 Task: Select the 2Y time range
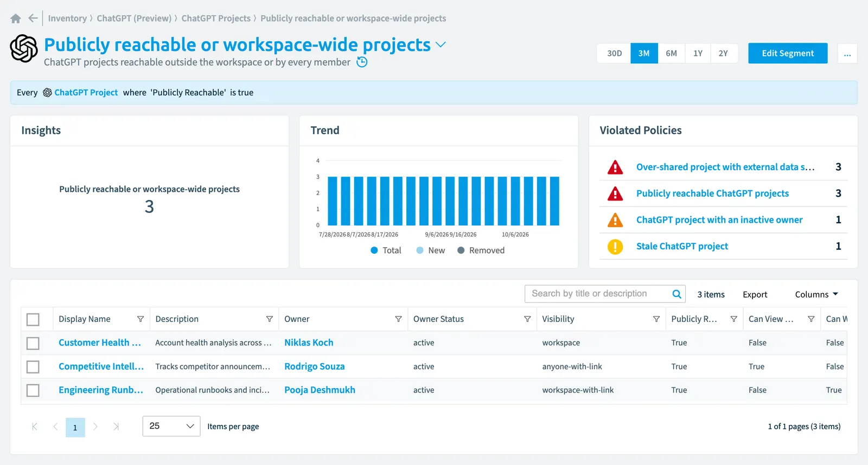(x=723, y=54)
